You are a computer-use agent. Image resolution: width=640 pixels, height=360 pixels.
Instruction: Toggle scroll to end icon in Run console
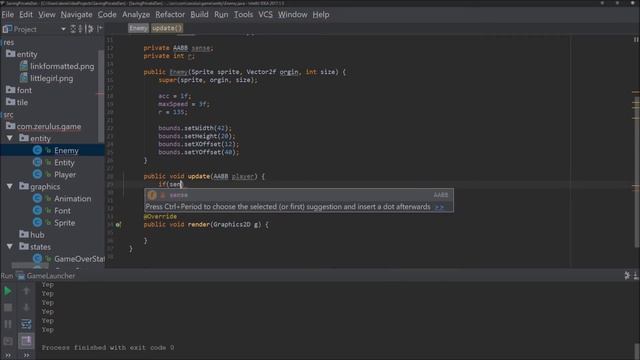pyautogui.click(x=27, y=340)
